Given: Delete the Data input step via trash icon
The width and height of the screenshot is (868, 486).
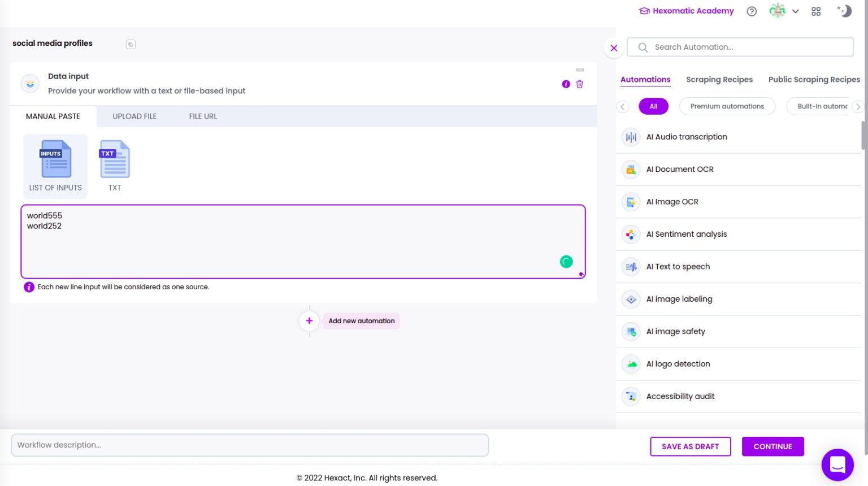Looking at the screenshot, I should [580, 84].
